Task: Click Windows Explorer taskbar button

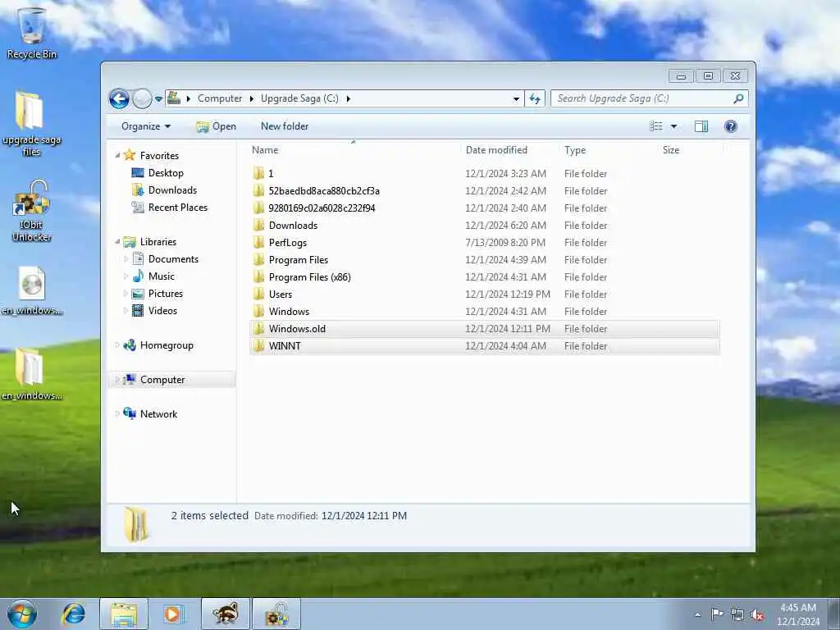Action: click(x=124, y=614)
